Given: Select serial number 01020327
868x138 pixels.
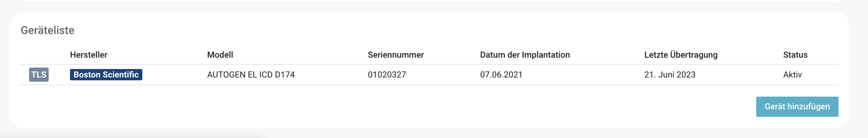Looking at the screenshot, I should [387, 75].
